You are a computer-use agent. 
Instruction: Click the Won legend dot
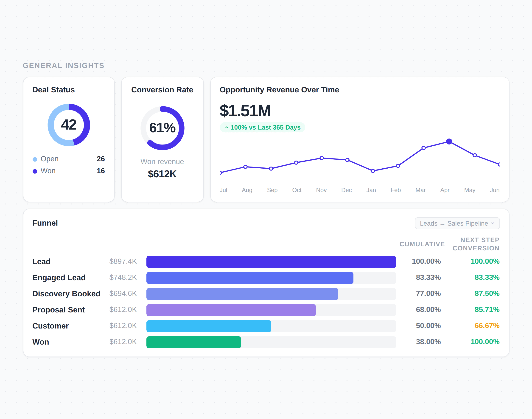[x=35, y=171]
